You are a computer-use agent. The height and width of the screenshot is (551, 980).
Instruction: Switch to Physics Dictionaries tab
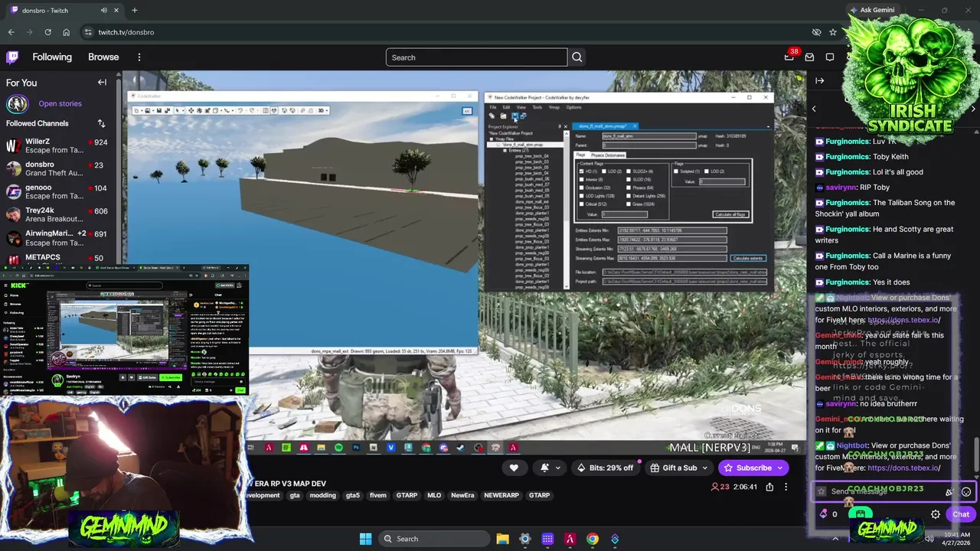(x=608, y=155)
